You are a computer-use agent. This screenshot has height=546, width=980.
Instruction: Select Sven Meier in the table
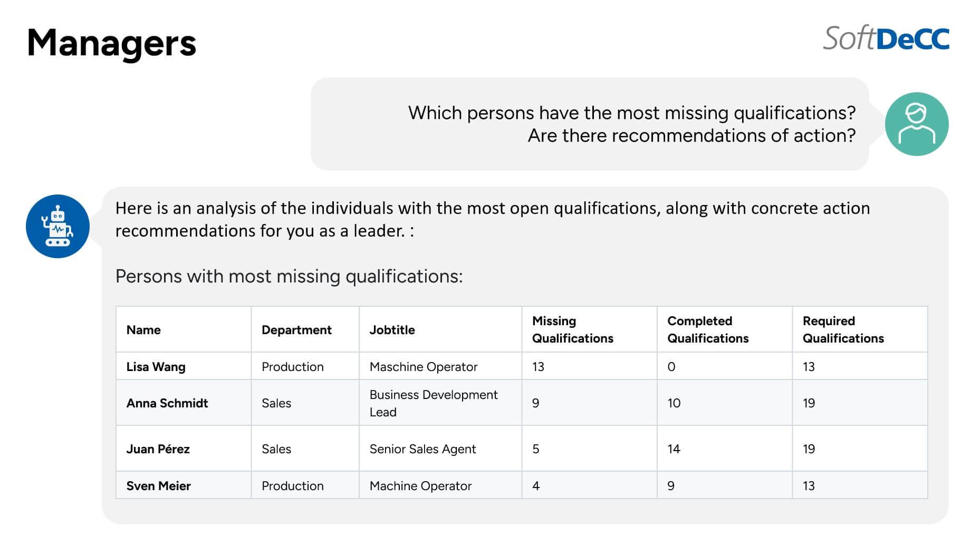pos(158,486)
